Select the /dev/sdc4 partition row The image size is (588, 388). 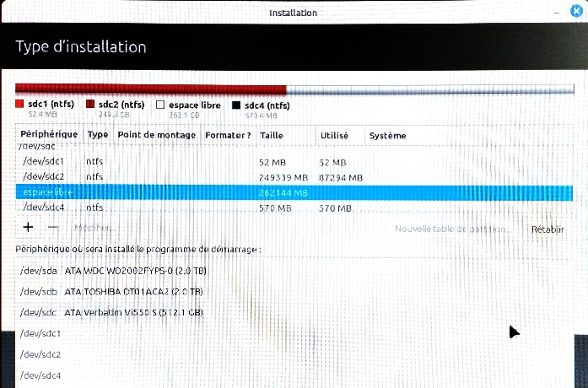tap(169, 207)
